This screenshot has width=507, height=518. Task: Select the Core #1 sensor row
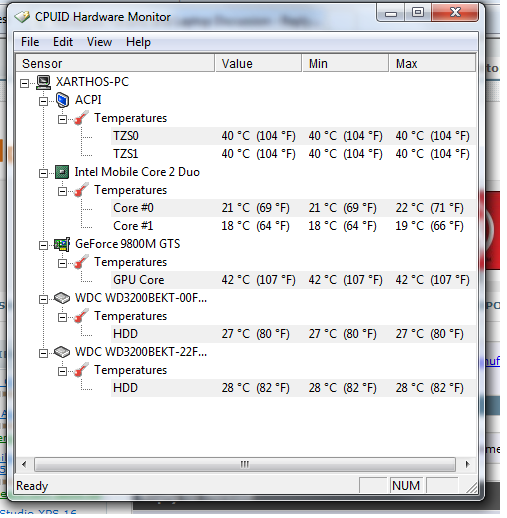(x=293, y=226)
